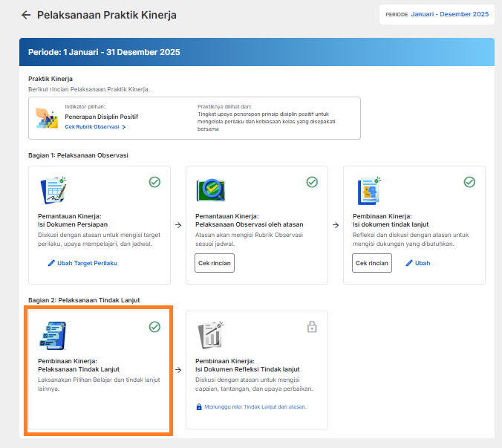
Task: Click the pencil icon beside Ubah Target Perilaku
Action: point(51,263)
